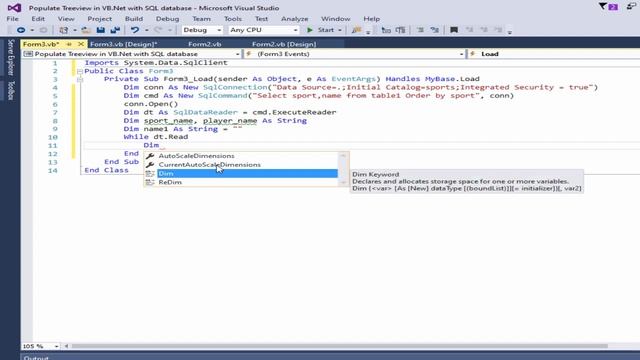Image resolution: width=640 pixels, height=360 pixels.
Task: Open the (Form3 Events) type dropdown
Action: click(x=354, y=54)
